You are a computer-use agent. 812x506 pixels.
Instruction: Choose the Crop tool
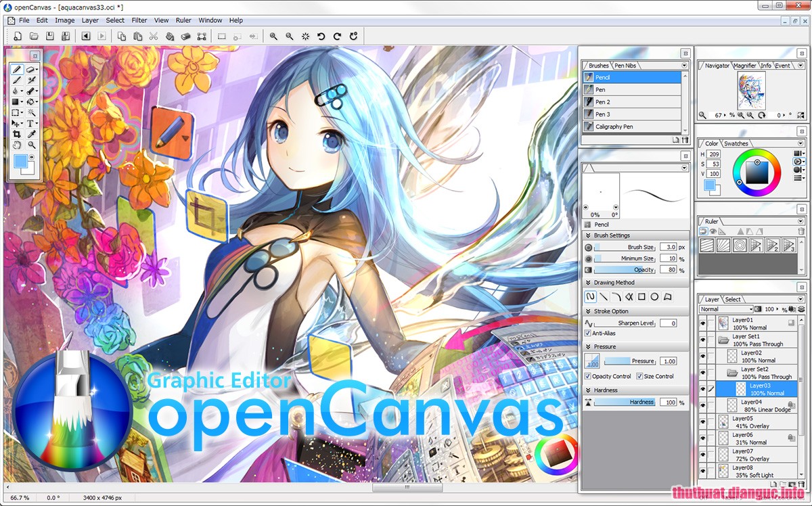point(17,133)
